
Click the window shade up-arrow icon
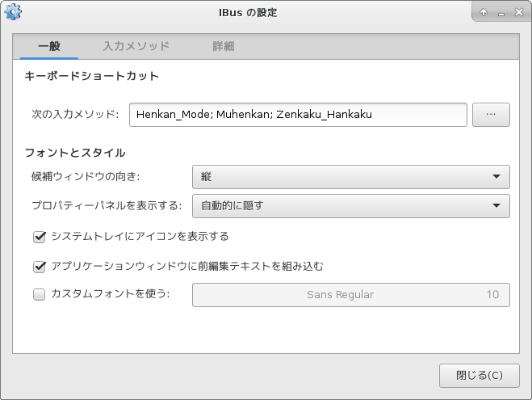click(484, 13)
